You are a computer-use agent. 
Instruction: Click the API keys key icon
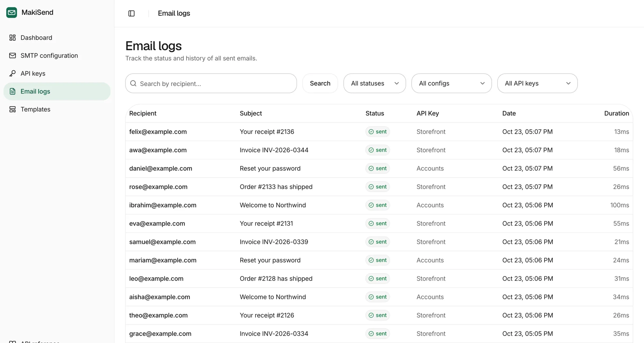click(12, 73)
